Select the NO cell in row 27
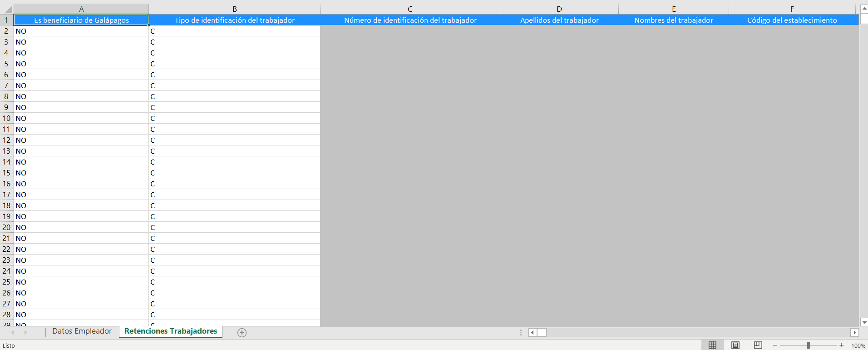868x350 pixels. pyautogui.click(x=81, y=304)
